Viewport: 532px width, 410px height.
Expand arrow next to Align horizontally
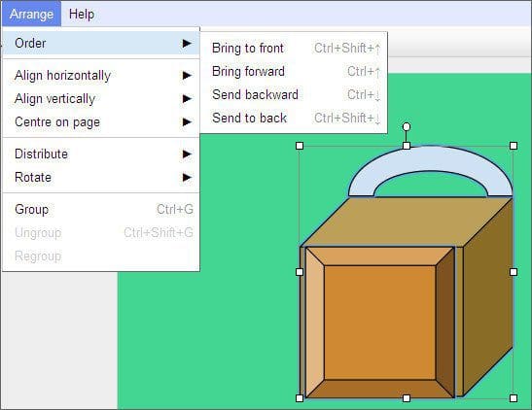(187, 75)
